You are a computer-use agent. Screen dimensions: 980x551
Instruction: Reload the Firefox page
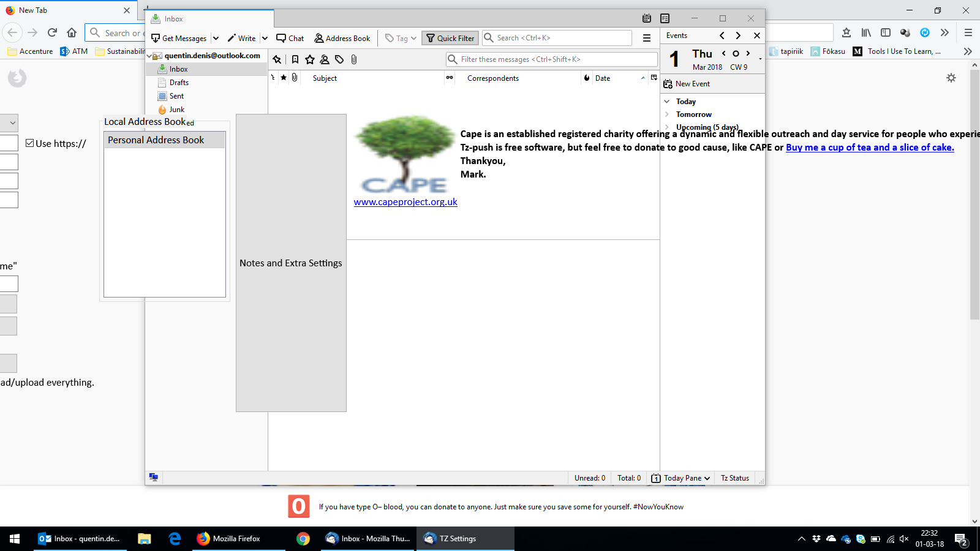[52, 32]
